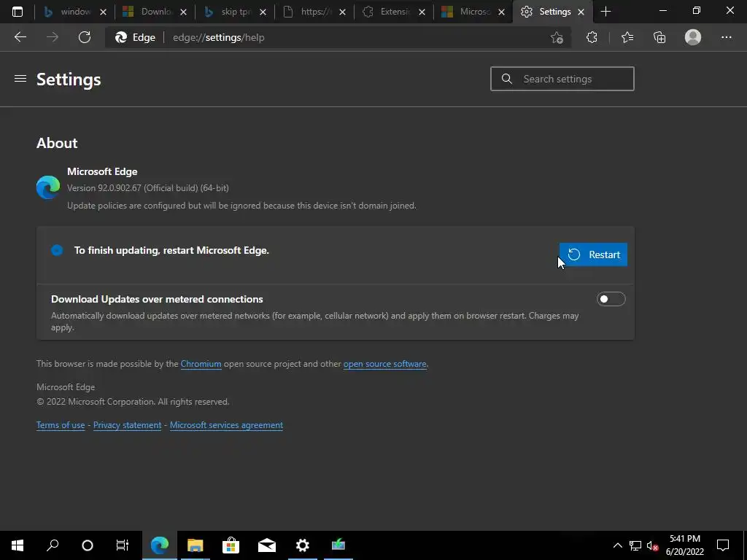Open the Privacy statement link
The image size is (747, 560).
127,425
